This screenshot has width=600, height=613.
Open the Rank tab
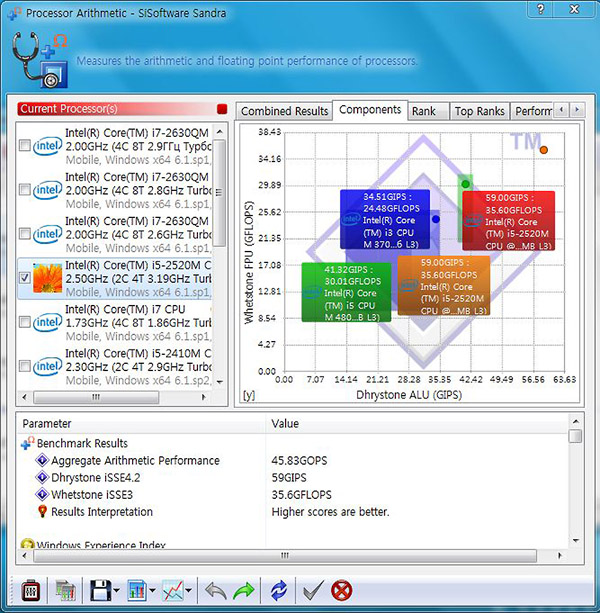pyautogui.click(x=428, y=111)
